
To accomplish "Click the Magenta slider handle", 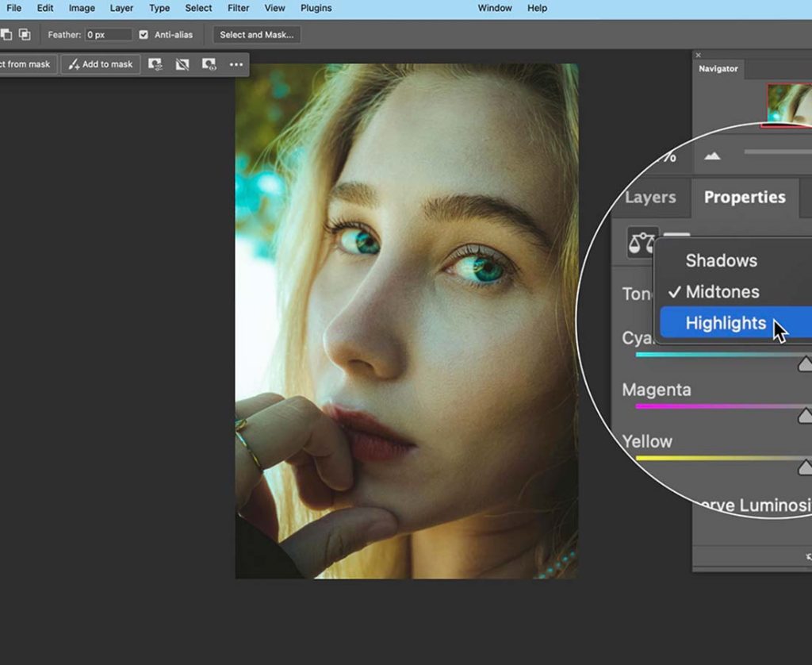I will [x=805, y=415].
